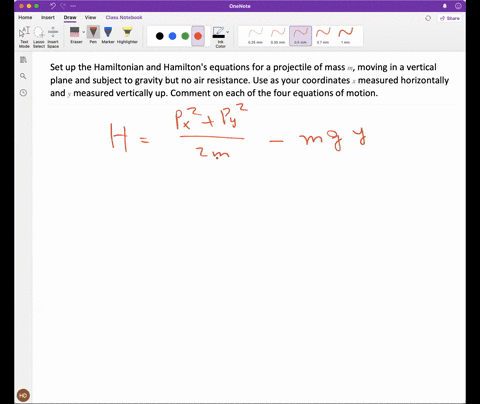Select the Pen tool
This screenshot has width=480, height=404.
point(93,35)
